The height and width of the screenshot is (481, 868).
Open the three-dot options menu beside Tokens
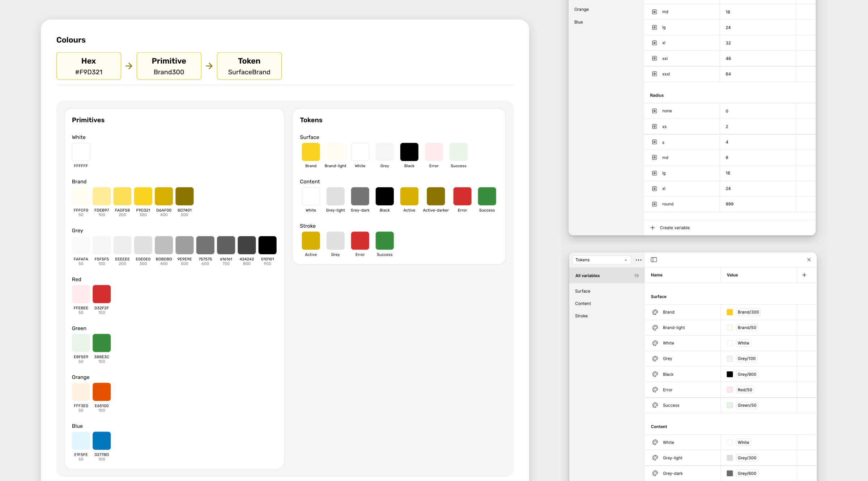pyautogui.click(x=638, y=260)
